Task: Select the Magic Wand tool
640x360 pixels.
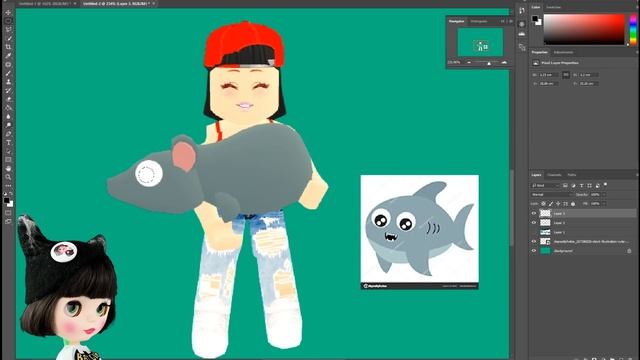Action: [x=8, y=38]
